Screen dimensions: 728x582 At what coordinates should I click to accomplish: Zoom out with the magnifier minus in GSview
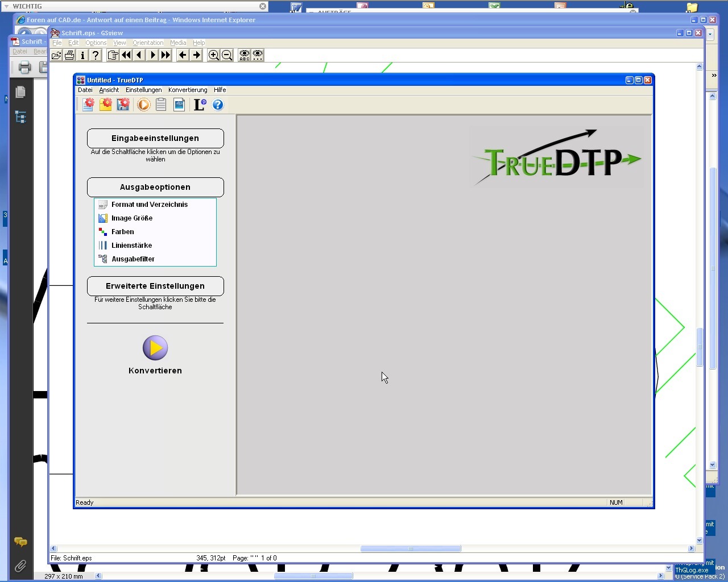[x=226, y=55]
